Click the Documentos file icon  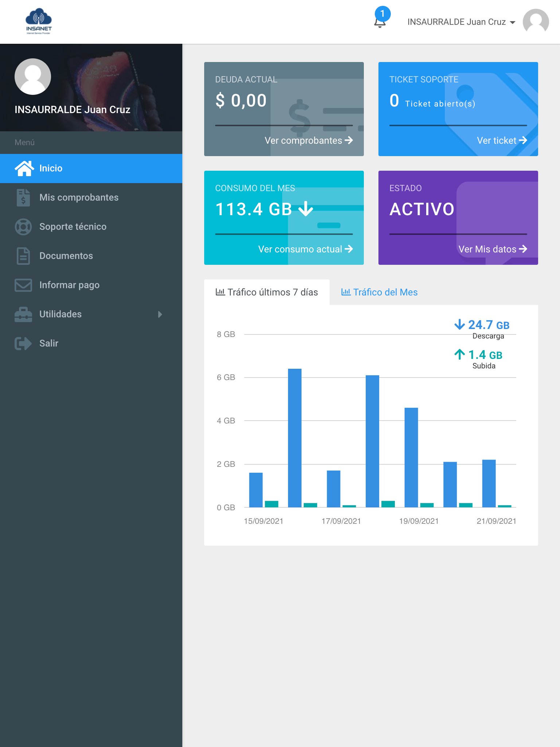click(23, 256)
